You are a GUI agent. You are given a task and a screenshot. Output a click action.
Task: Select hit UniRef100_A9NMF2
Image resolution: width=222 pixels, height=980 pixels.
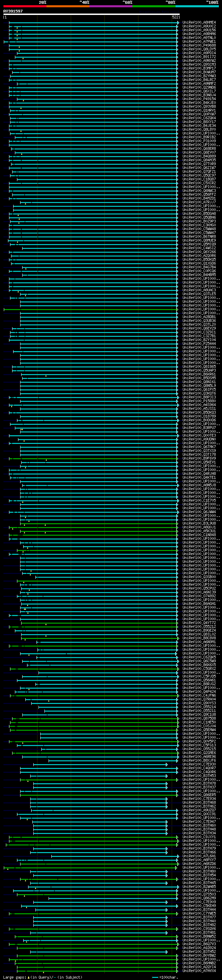(x=199, y=83)
